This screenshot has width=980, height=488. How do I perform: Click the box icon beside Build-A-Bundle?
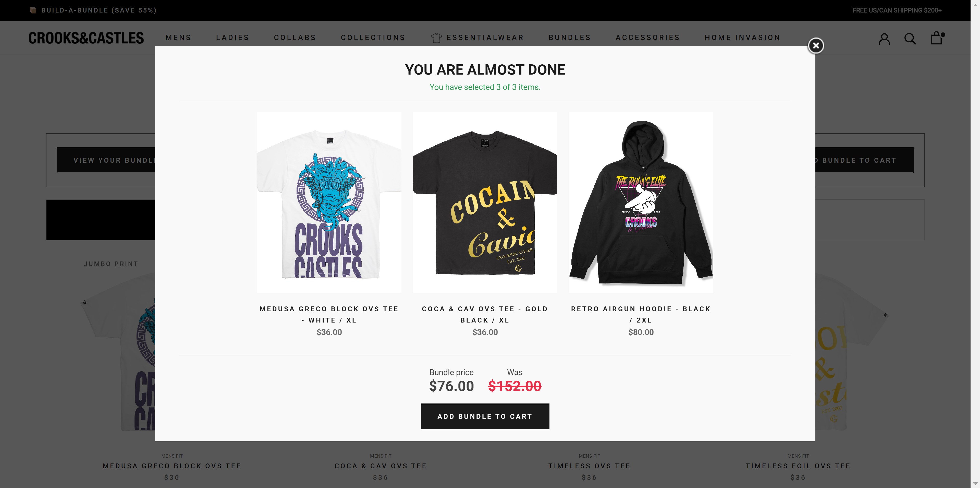(33, 10)
